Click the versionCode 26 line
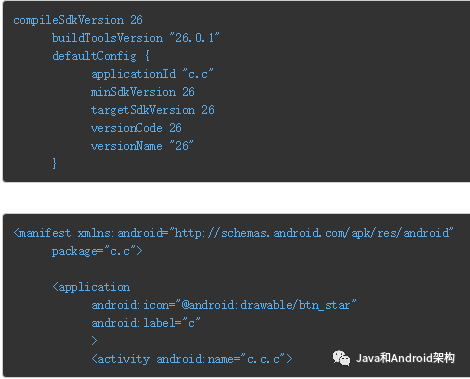 pyautogui.click(x=136, y=128)
